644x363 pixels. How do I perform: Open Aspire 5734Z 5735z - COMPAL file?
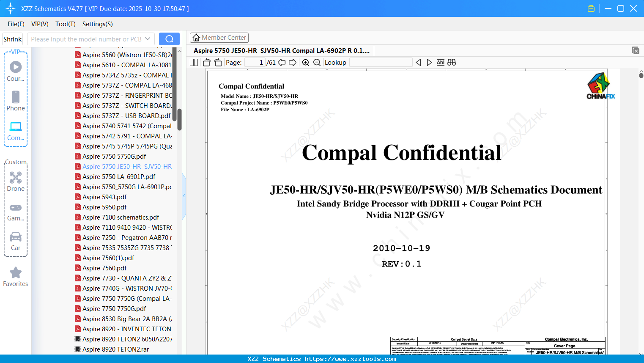pos(123,75)
